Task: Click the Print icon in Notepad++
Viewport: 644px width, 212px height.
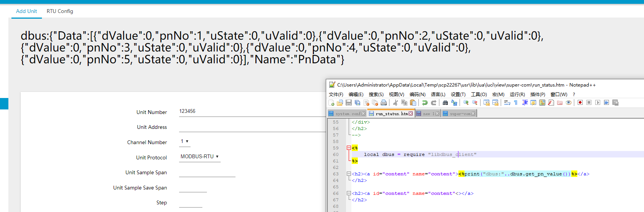Action: [x=384, y=103]
